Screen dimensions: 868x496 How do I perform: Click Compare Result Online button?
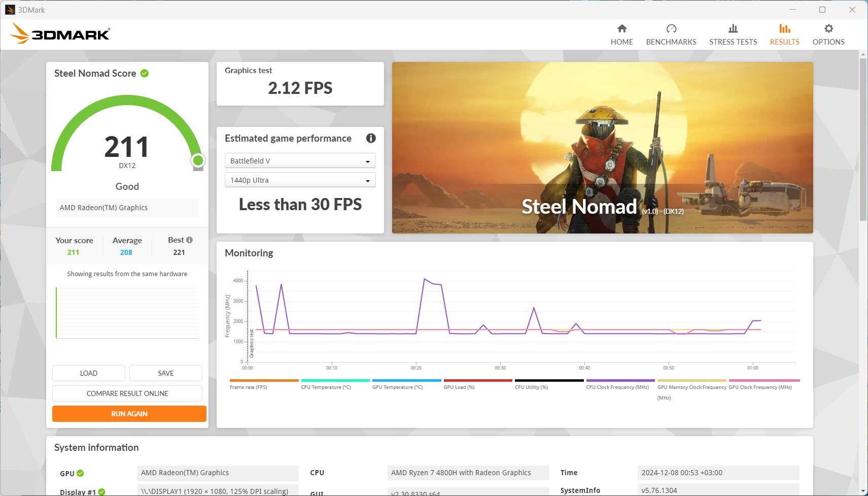coord(127,393)
